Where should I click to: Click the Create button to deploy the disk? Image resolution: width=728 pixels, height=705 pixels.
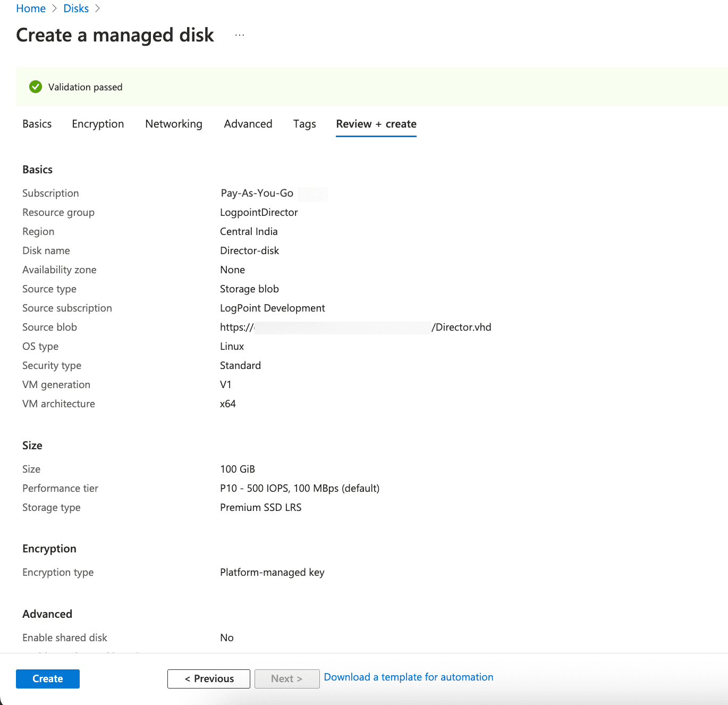[47, 678]
